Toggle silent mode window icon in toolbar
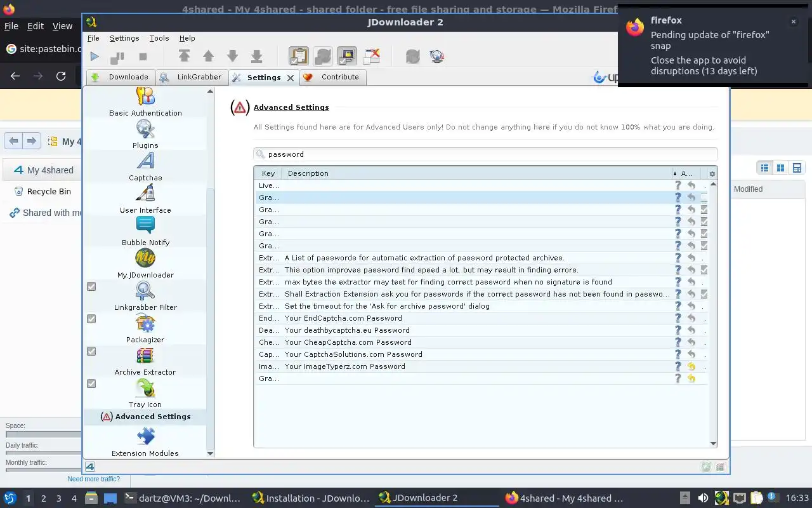Viewport: 812px width, 508px height. click(x=371, y=57)
